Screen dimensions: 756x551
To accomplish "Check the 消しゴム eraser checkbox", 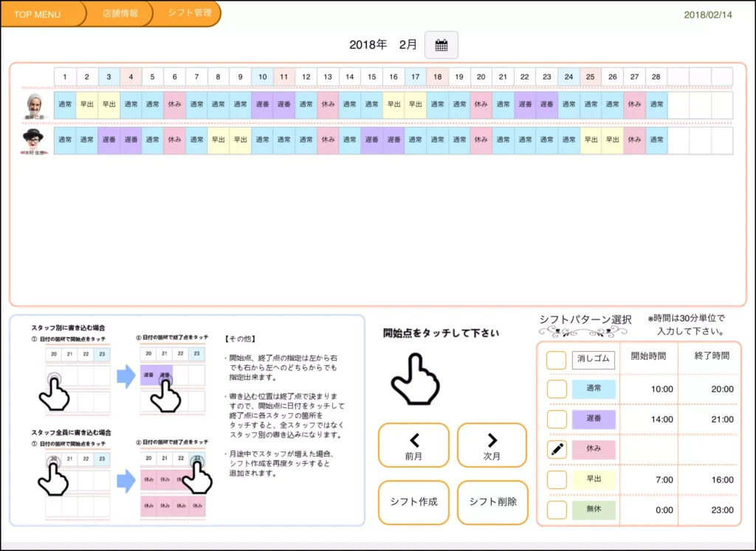I will (x=557, y=360).
